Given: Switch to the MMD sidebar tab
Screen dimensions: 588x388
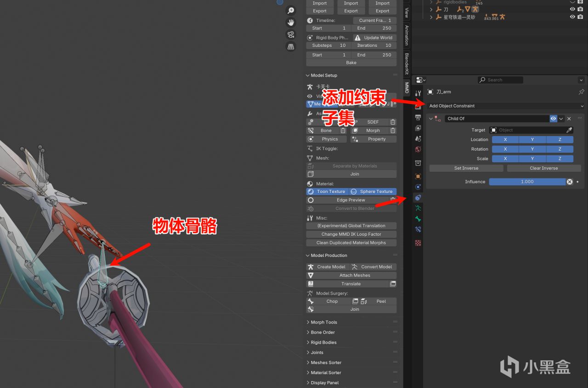Looking at the screenshot, I should tap(407, 87).
